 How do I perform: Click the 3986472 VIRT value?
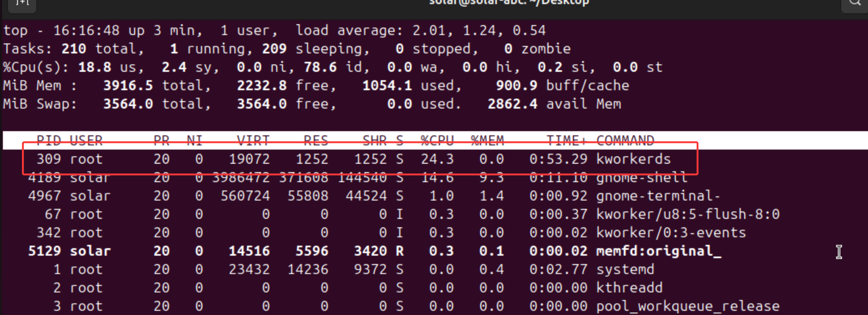tap(241, 177)
